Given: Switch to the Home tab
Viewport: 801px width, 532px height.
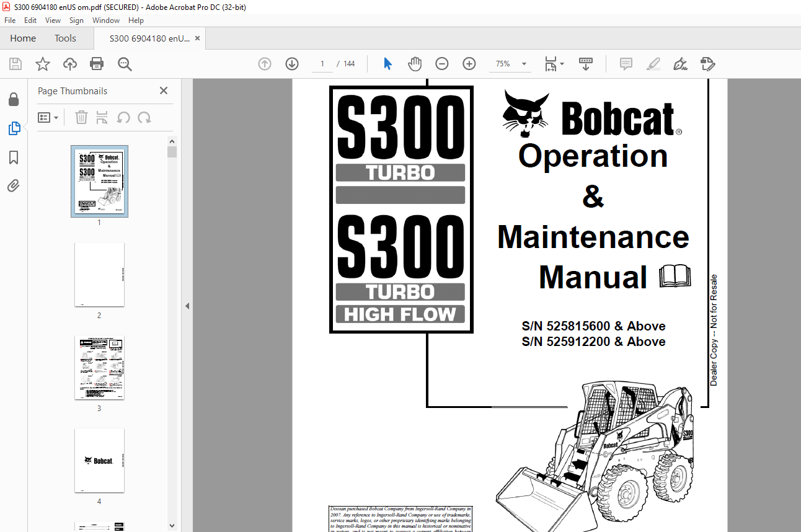Looking at the screenshot, I should (23, 38).
